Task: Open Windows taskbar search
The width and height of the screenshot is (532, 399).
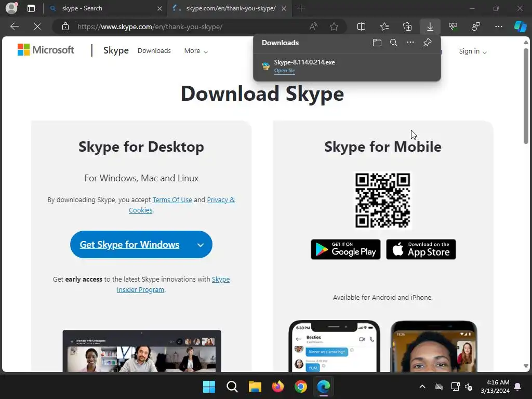Action: click(232, 387)
